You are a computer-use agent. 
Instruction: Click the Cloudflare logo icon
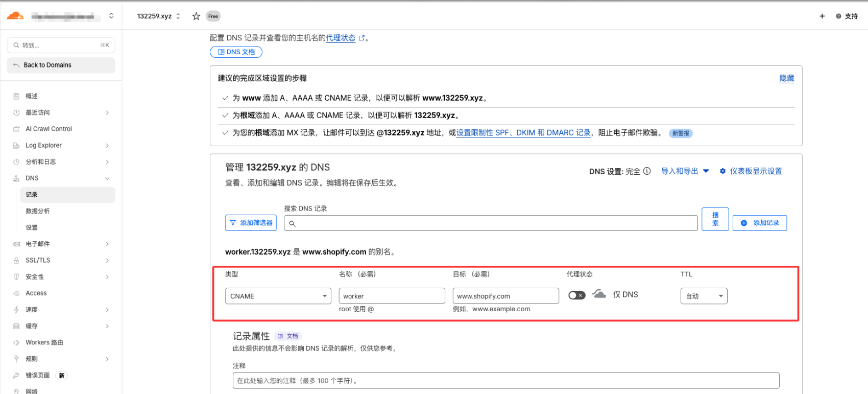15,16
